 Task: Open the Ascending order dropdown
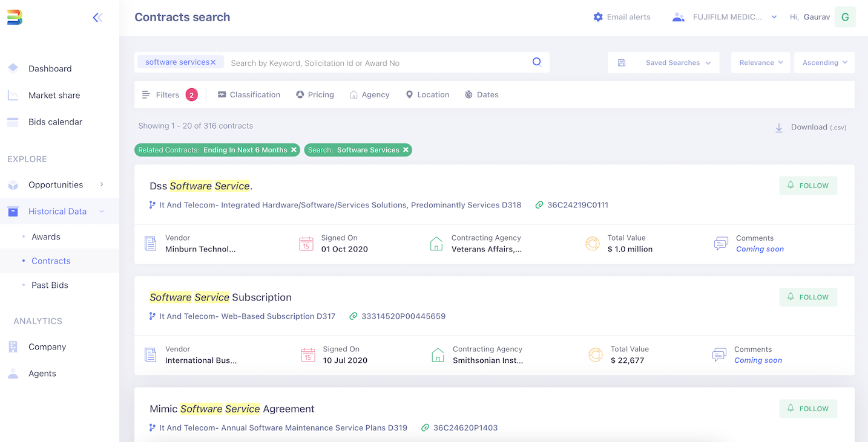coord(824,62)
